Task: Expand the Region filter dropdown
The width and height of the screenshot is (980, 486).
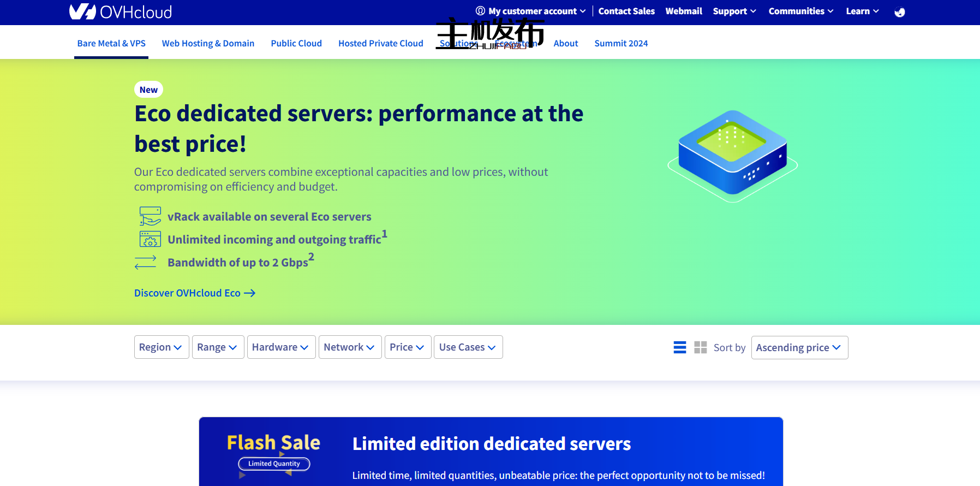Action: 162,347
